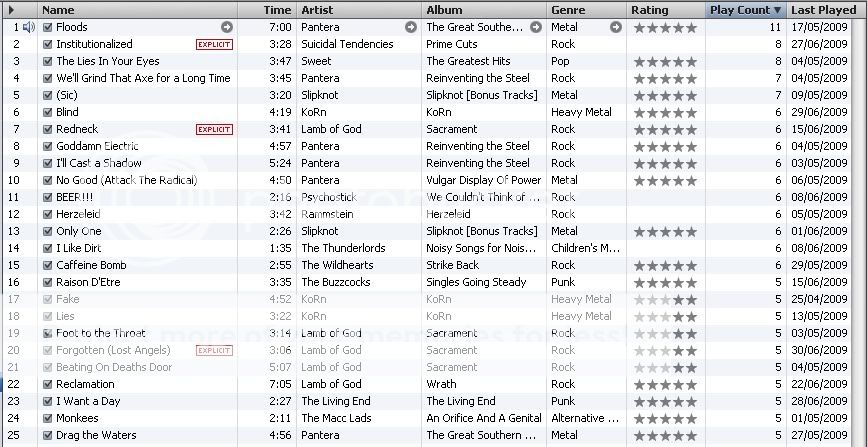Click the arrow icon beside Floods song name
867x447 pixels.
pyautogui.click(x=227, y=27)
